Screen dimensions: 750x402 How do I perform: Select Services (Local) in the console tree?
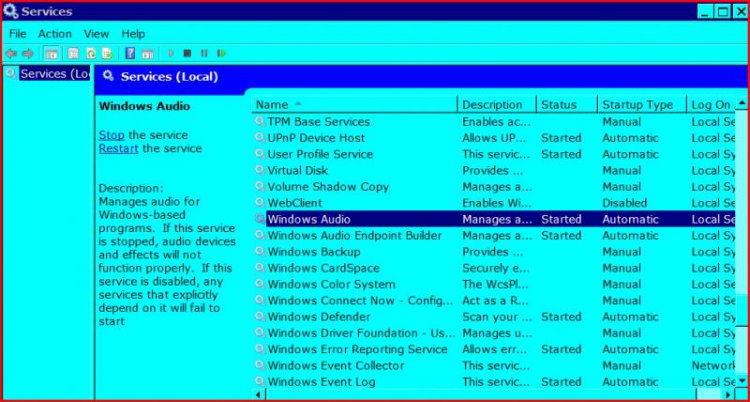pyautogui.click(x=55, y=74)
